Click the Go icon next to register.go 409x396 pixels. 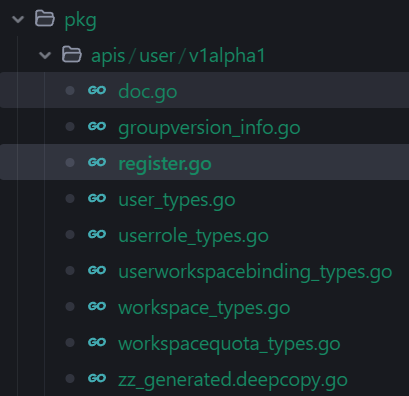click(x=97, y=162)
